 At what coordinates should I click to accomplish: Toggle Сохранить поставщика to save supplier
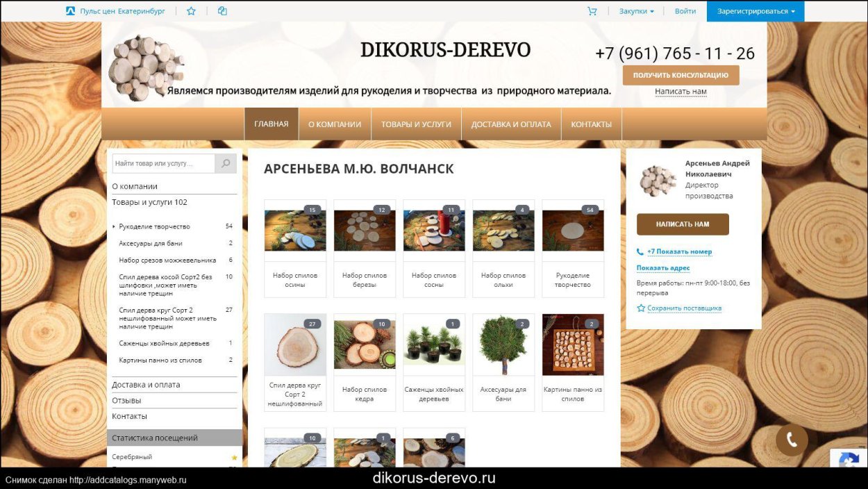(683, 308)
